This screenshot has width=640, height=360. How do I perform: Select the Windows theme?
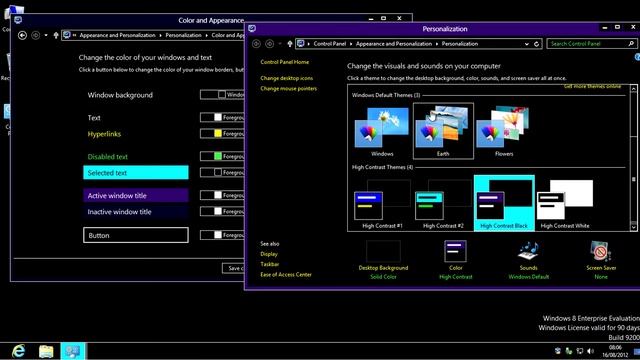click(x=382, y=131)
